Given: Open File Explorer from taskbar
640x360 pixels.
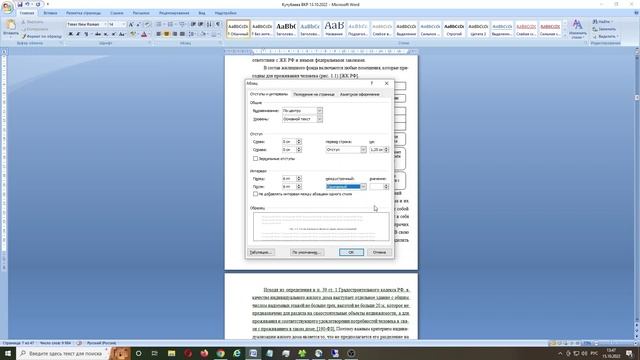Looking at the screenshot, I should tap(171, 353).
